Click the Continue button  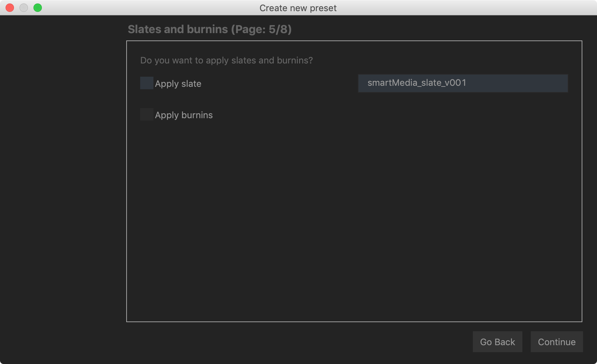tap(557, 342)
